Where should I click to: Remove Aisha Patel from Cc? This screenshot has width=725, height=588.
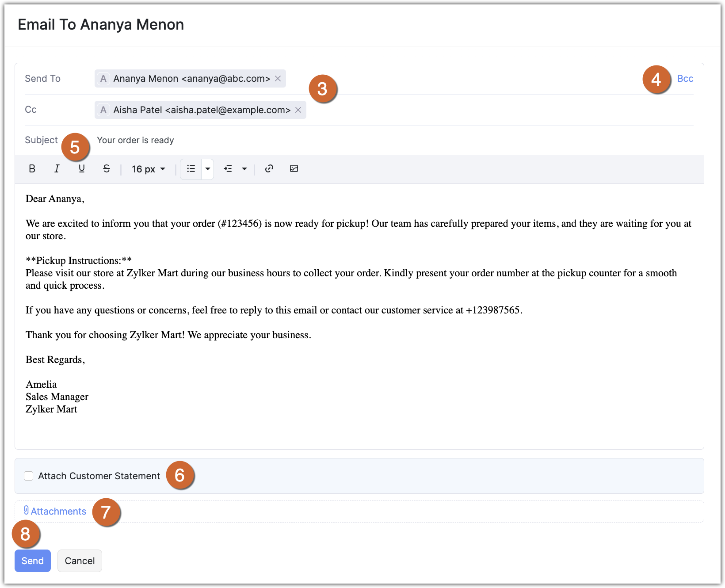tap(298, 110)
